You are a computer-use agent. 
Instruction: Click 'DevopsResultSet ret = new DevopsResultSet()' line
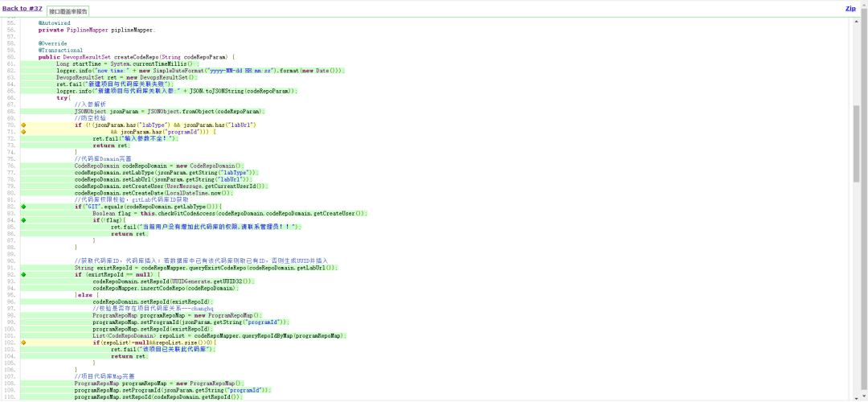coord(127,77)
